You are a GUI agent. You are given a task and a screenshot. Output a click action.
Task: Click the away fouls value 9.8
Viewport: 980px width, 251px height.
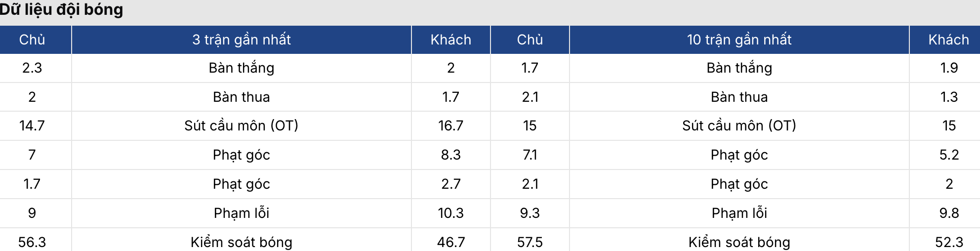click(948, 213)
